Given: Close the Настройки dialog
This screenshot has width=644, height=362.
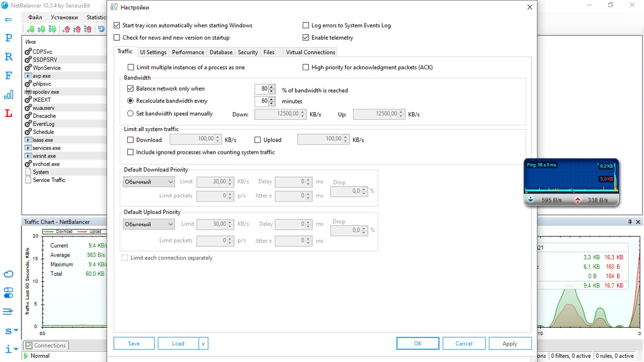Looking at the screenshot, I should 530,8.
